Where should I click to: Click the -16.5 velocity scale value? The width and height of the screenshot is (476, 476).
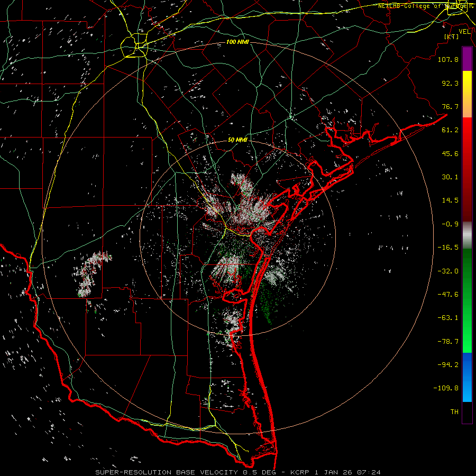point(448,248)
